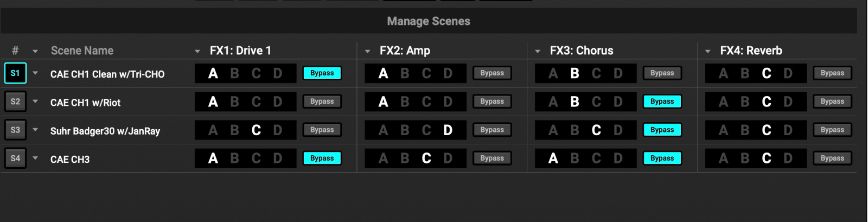Click the Suhr Badger30 w/JanRay scene name
This screenshot has height=222, width=868.
105,131
